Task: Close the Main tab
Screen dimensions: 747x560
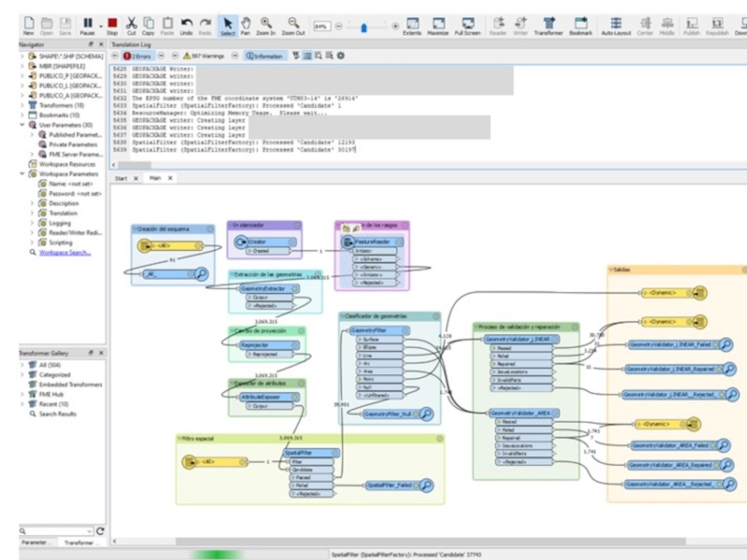Action: click(x=170, y=178)
